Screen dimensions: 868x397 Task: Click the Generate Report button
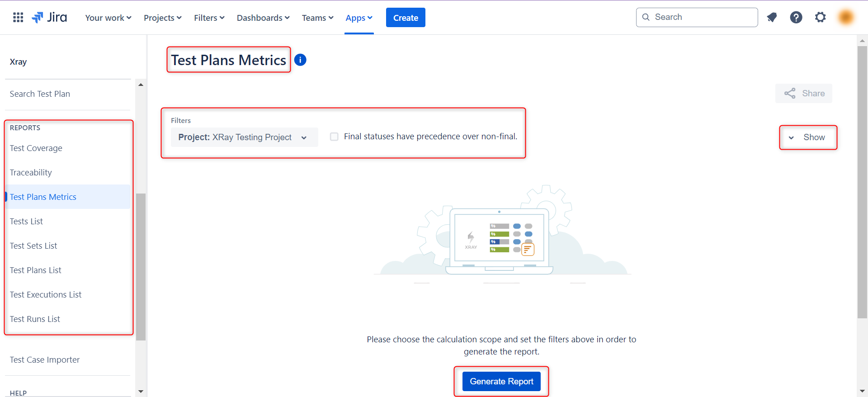pyautogui.click(x=501, y=381)
